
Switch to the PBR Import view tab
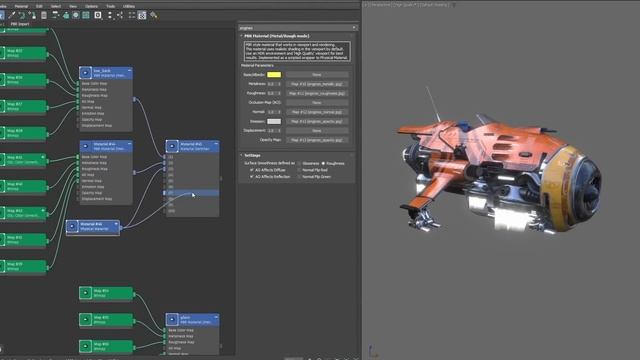20,24
